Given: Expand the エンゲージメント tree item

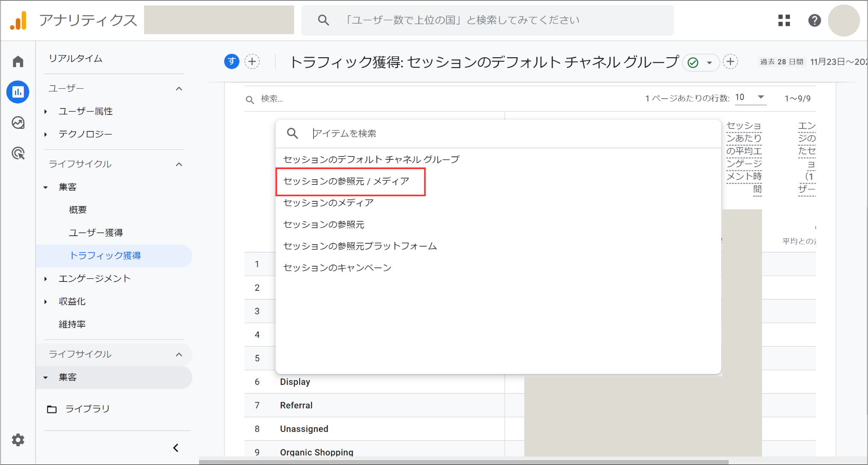Looking at the screenshot, I should click(46, 278).
